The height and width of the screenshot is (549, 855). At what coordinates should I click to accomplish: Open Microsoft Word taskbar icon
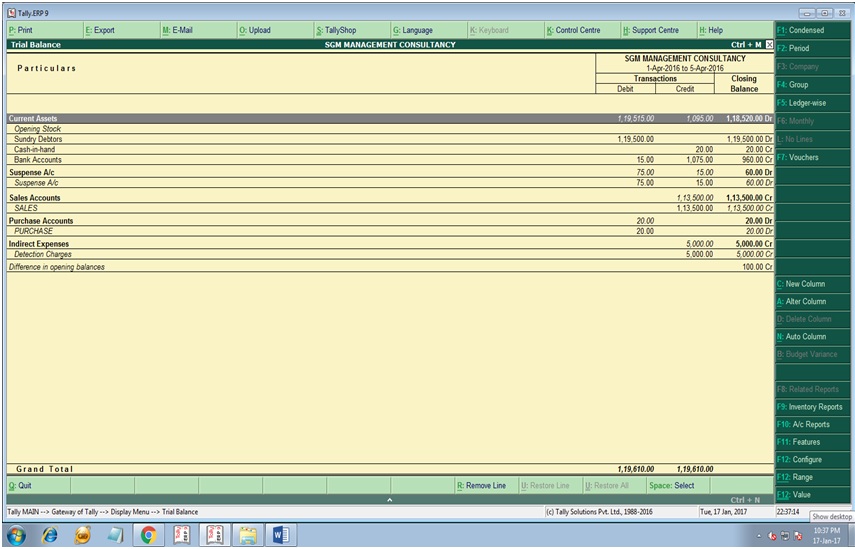(x=280, y=535)
